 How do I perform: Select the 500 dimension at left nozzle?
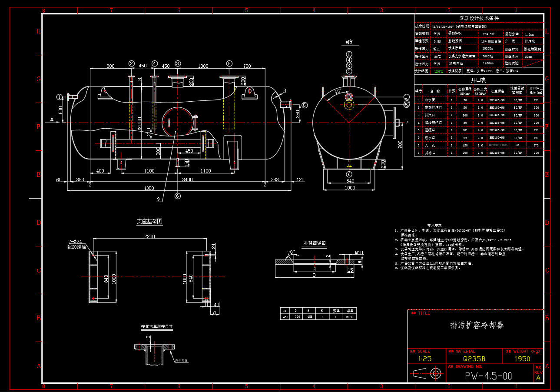tap(61, 110)
